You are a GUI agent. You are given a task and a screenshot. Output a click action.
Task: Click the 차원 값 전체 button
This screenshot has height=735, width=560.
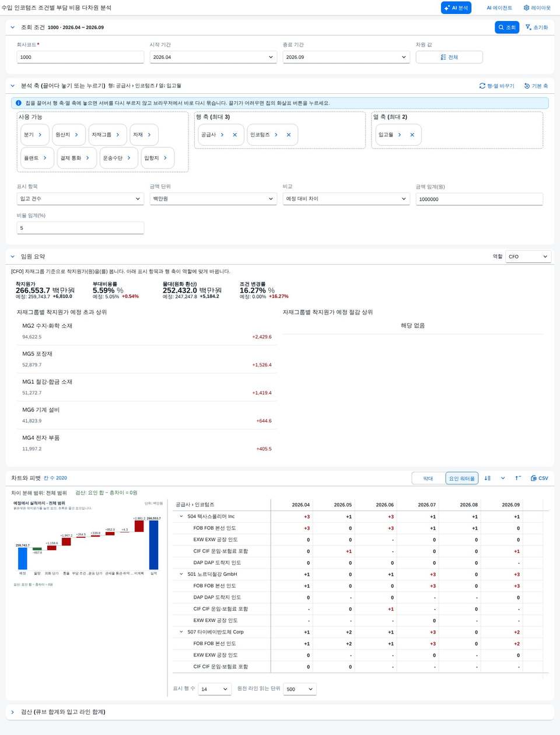pyautogui.click(x=449, y=57)
